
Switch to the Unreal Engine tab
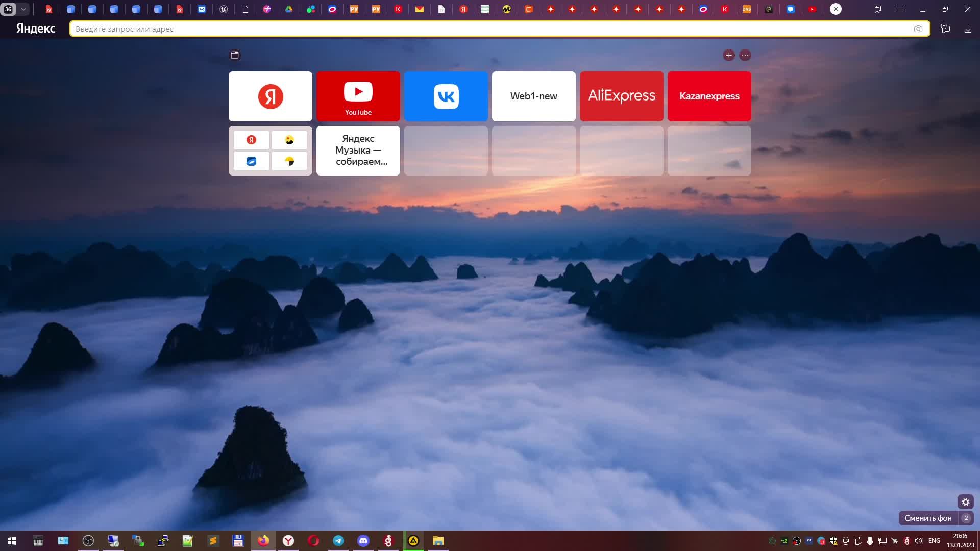tap(224, 9)
